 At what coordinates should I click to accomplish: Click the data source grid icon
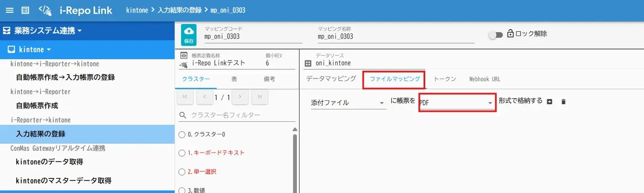coord(307,63)
